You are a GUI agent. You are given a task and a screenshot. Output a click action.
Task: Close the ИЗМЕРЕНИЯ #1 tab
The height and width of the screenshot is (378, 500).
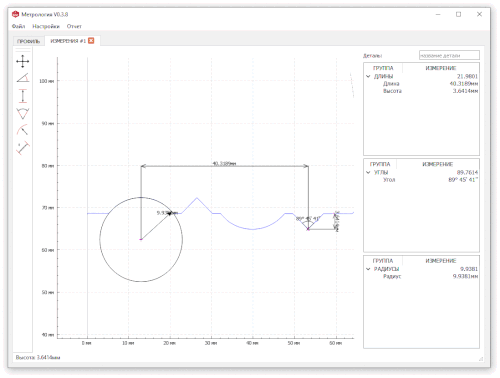click(91, 41)
